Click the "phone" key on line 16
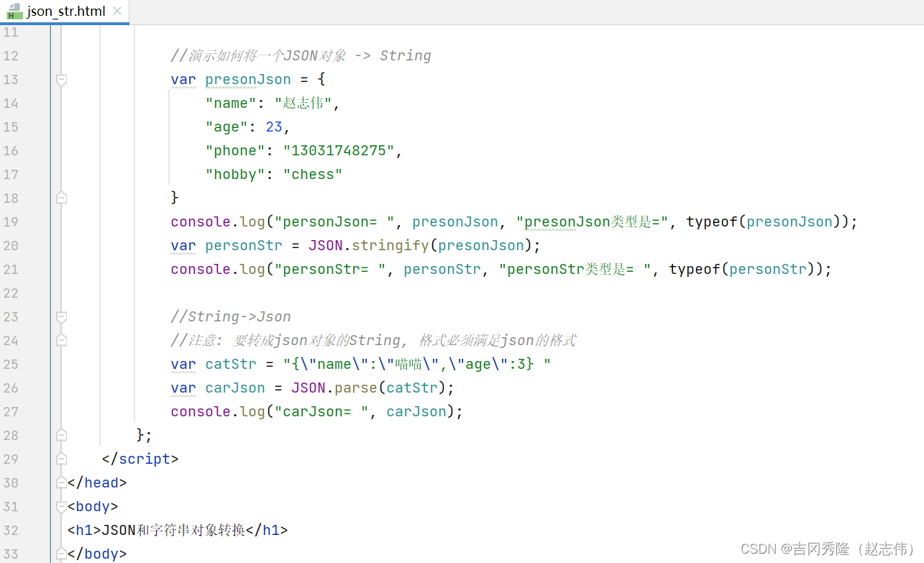Image resolution: width=924 pixels, height=563 pixels. [x=235, y=150]
